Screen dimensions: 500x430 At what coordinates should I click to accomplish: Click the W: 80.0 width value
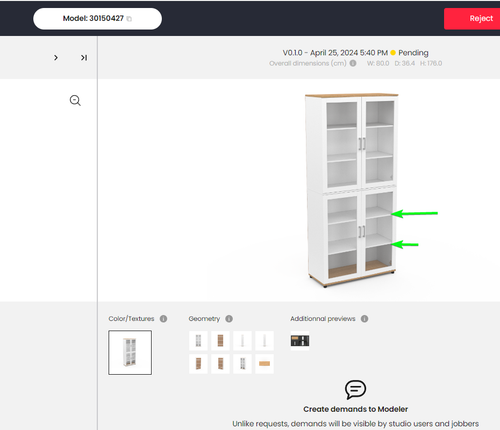(x=378, y=63)
